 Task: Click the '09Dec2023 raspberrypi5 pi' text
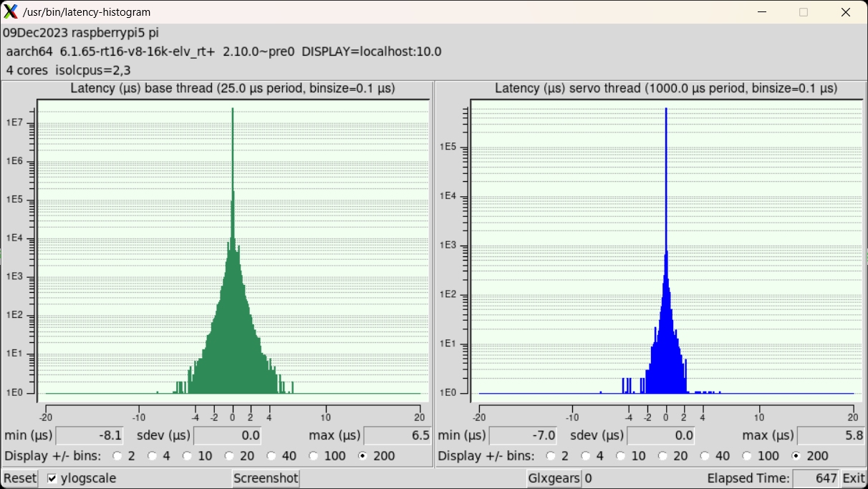pyautogui.click(x=81, y=33)
